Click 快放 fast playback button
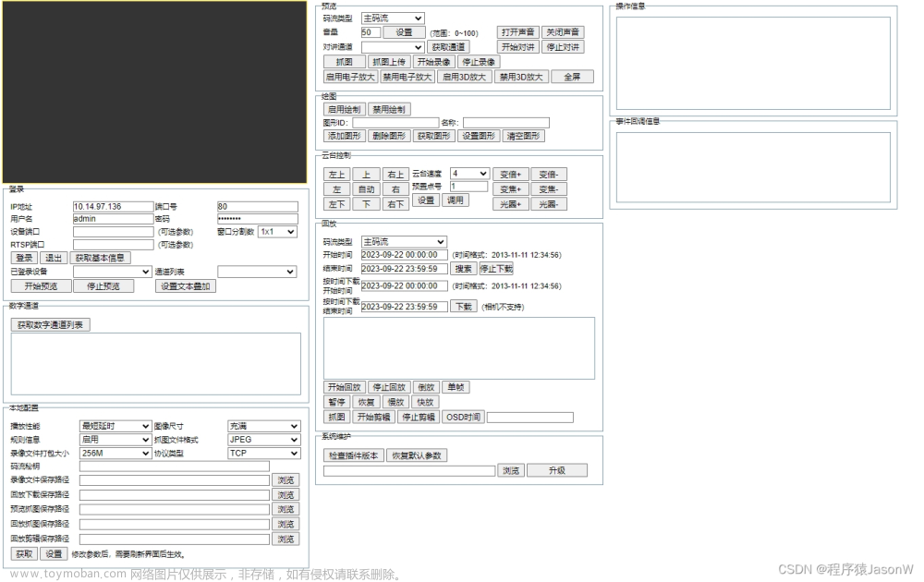Screen dimensions: 924x582 (x=425, y=403)
